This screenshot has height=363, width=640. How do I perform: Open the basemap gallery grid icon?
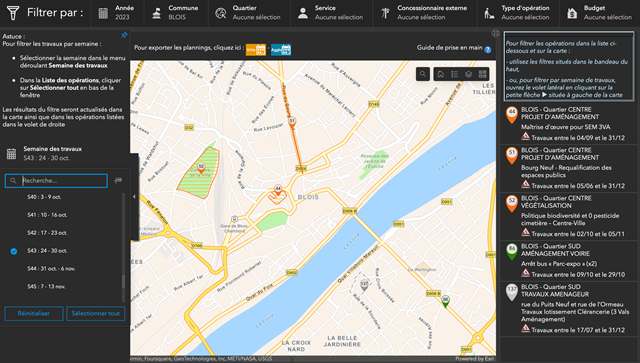coord(482,74)
